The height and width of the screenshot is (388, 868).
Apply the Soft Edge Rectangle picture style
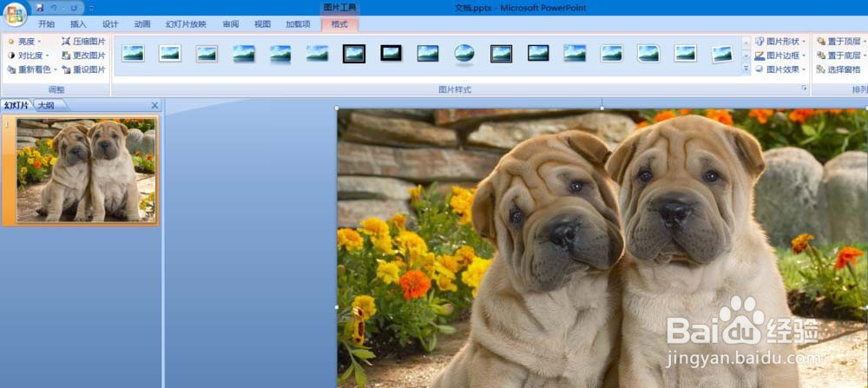[x=317, y=54]
